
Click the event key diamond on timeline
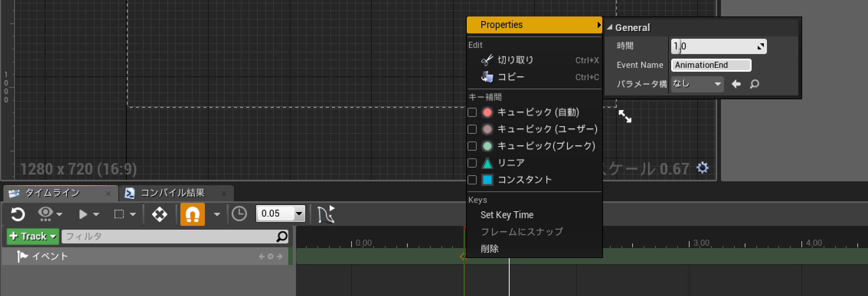tap(463, 257)
